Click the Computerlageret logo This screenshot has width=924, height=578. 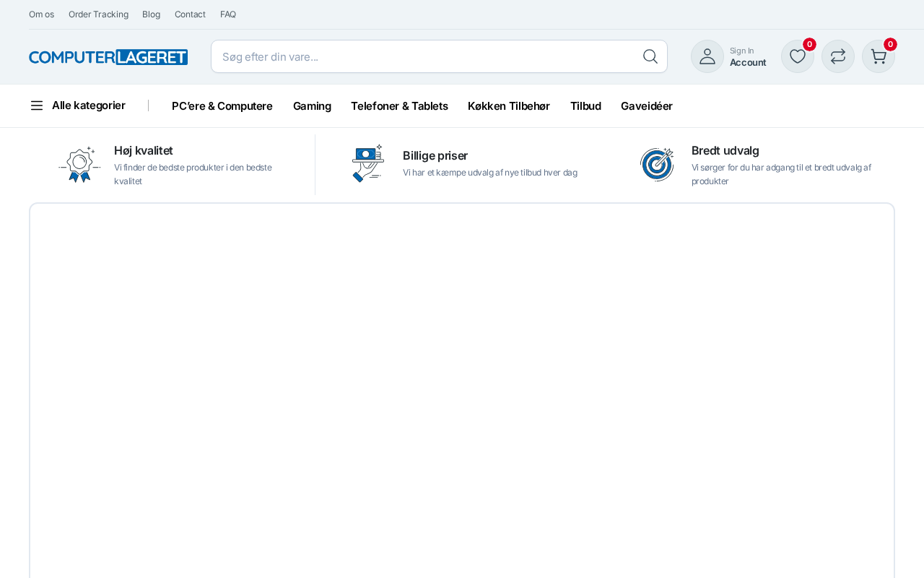(x=108, y=57)
